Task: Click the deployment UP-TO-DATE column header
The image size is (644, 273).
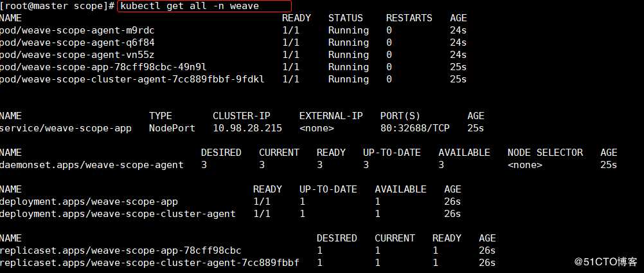Action: pyautogui.click(x=328, y=189)
